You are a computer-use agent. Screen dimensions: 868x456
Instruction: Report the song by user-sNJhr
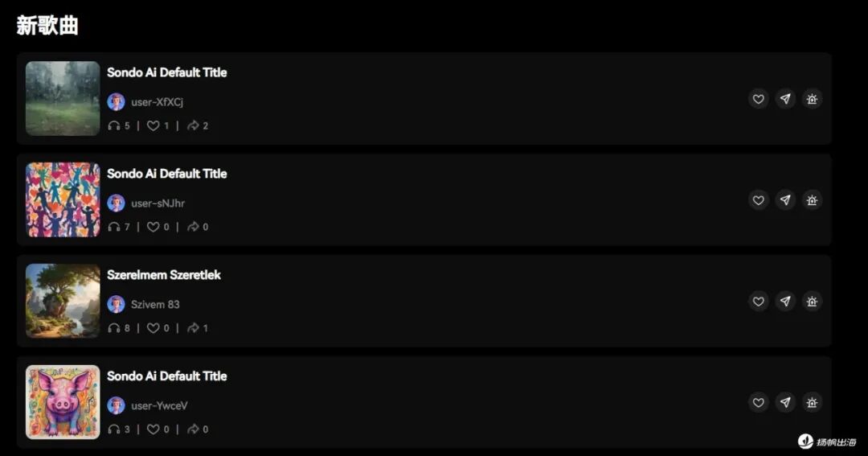coord(812,200)
